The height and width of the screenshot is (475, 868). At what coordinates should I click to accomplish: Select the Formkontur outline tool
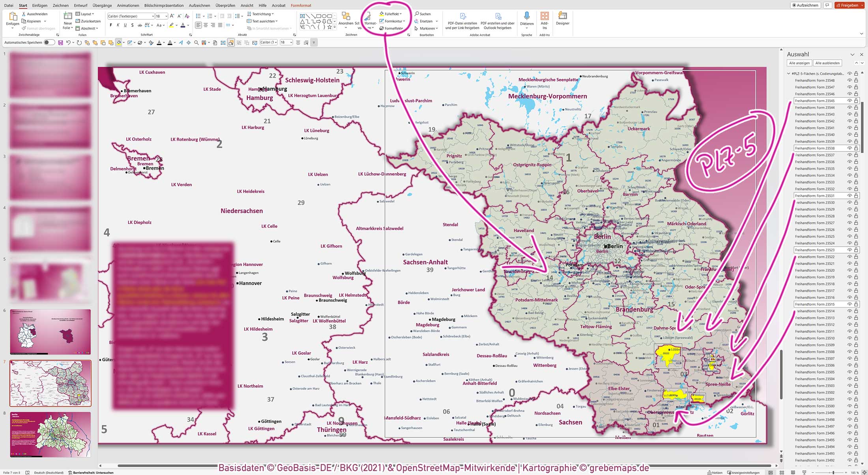click(391, 21)
